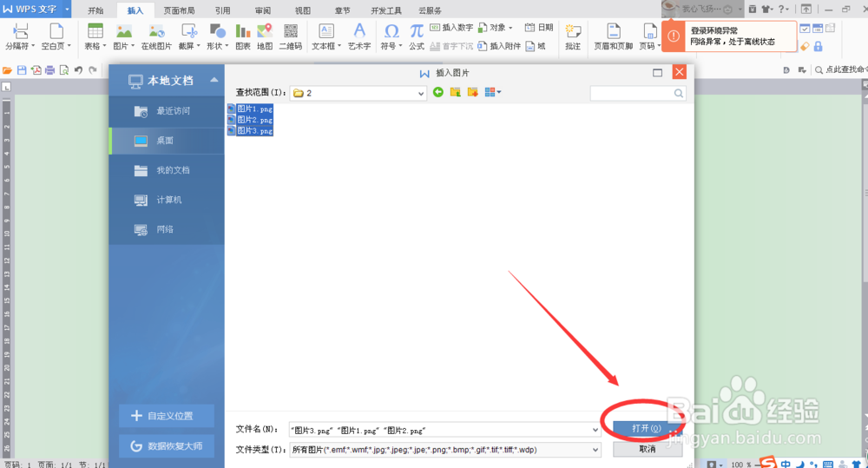Image resolution: width=868 pixels, height=468 pixels.
Task: Click the create new folder icon in dialog
Action: (472, 93)
